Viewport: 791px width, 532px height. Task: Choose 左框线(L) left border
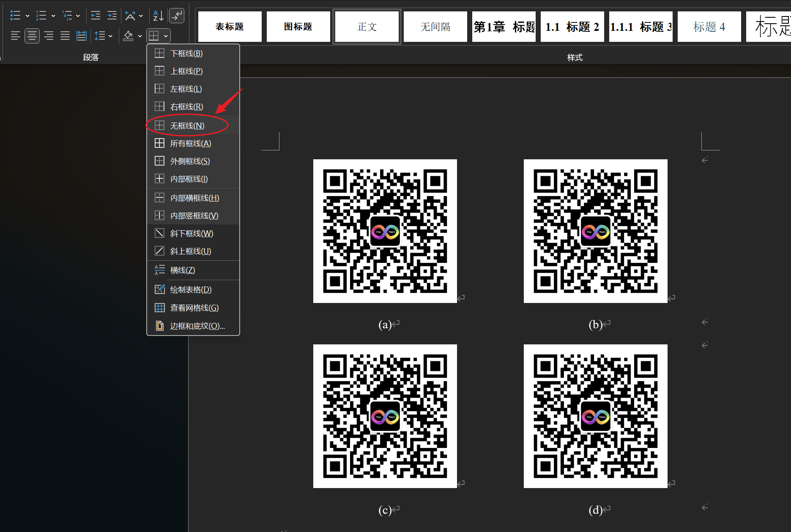193,89
